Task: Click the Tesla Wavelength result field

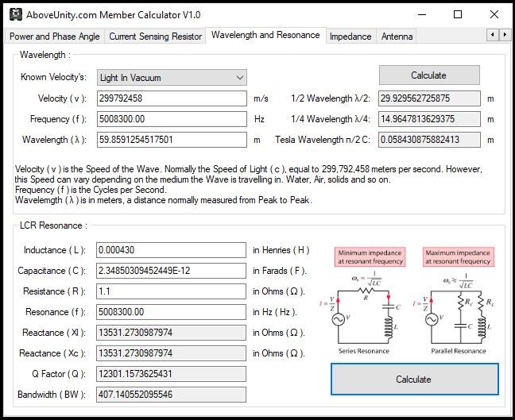Action: pyautogui.click(x=429, y=140)
